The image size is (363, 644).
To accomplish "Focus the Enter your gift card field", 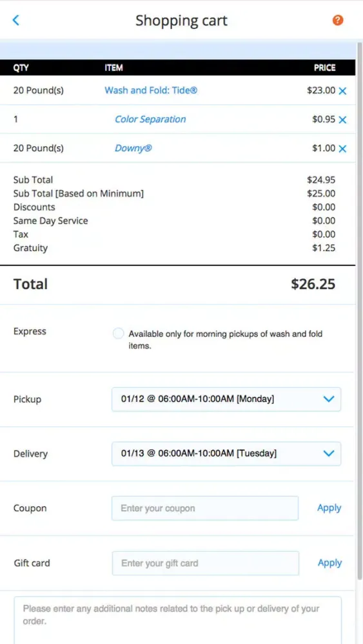I will click(x=206, y=563).
